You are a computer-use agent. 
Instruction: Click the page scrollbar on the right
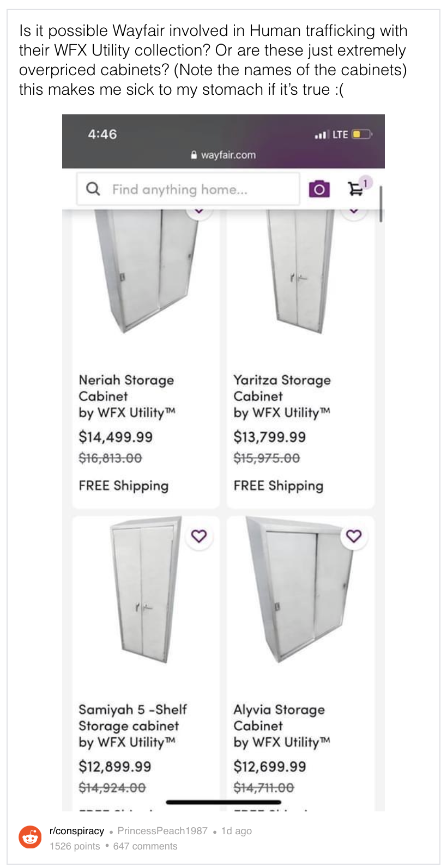(x=380, y=204)
